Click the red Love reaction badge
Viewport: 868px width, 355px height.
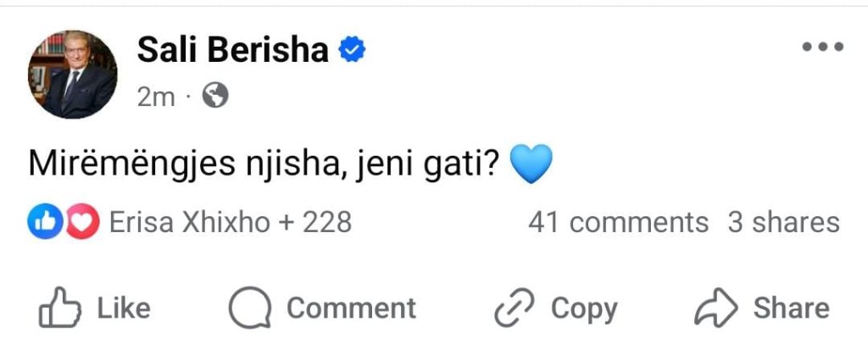[x=82, y=223]
